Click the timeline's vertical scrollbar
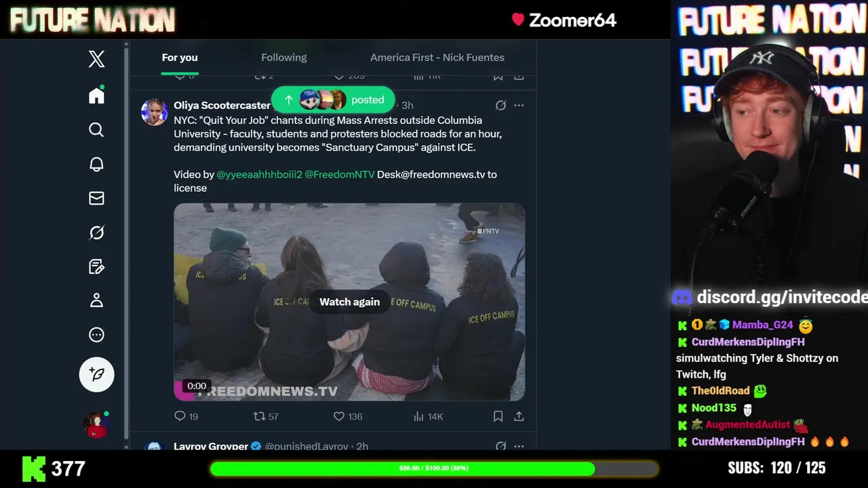The width and height of the screenshot is (868, 488). (126, 244)
